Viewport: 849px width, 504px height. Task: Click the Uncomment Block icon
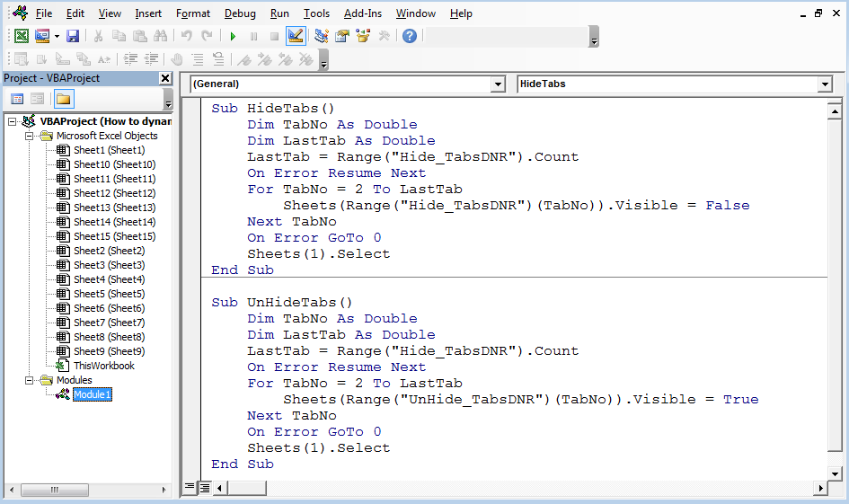tap(218, 59)
